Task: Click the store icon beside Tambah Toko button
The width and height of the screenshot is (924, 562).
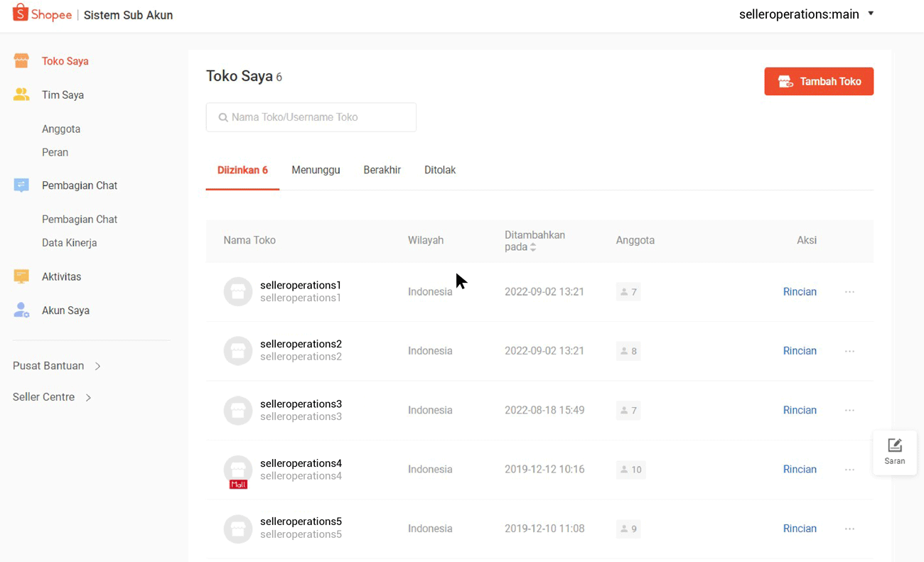Action: click(x=785, y=81)
